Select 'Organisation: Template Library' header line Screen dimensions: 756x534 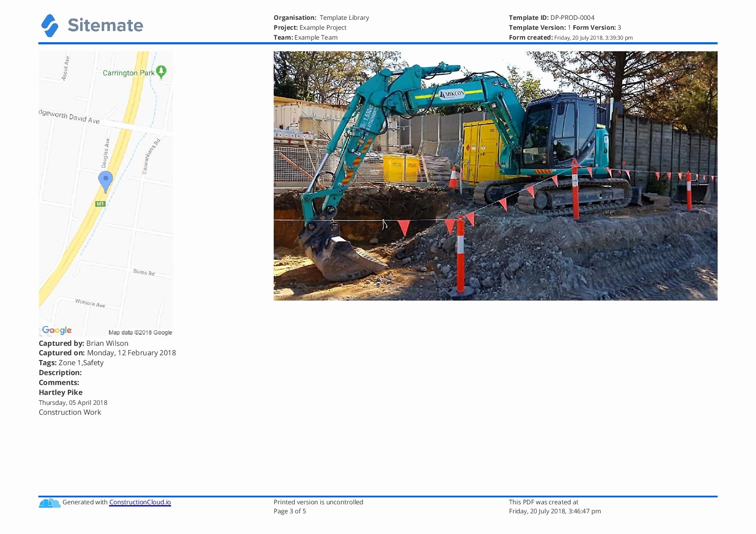coord(321,18)
